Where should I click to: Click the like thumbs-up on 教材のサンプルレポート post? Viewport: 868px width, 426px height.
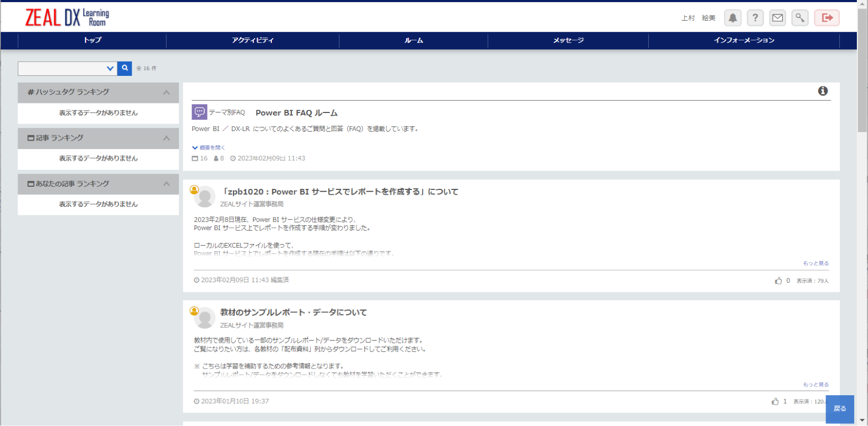coord(775,402)
